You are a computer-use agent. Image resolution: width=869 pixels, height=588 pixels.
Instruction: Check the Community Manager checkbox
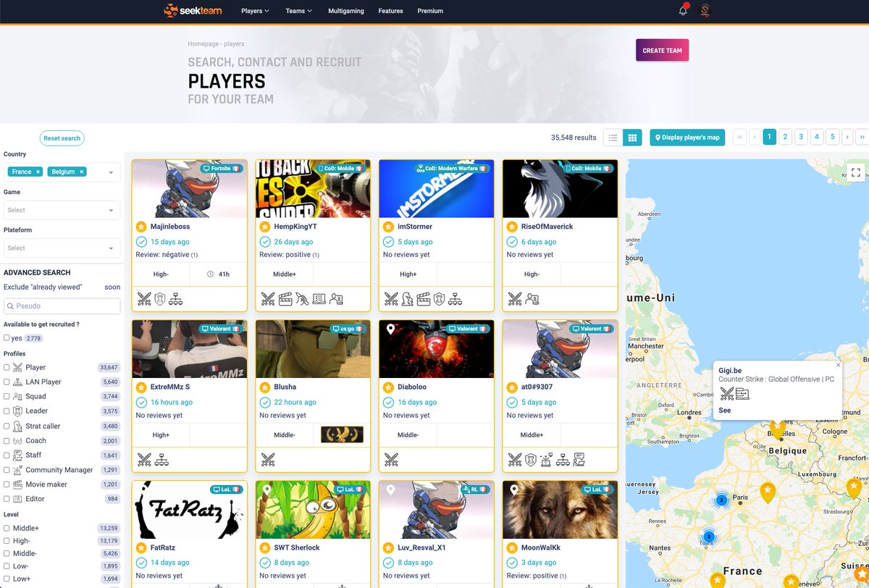pyautogui.click(x=7, y=470)
